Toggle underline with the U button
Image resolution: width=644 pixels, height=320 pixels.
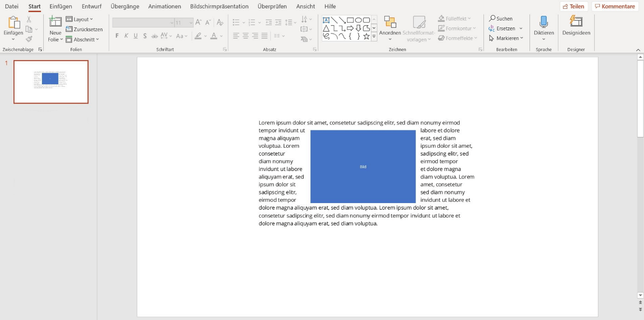click(x=135, y=36)
